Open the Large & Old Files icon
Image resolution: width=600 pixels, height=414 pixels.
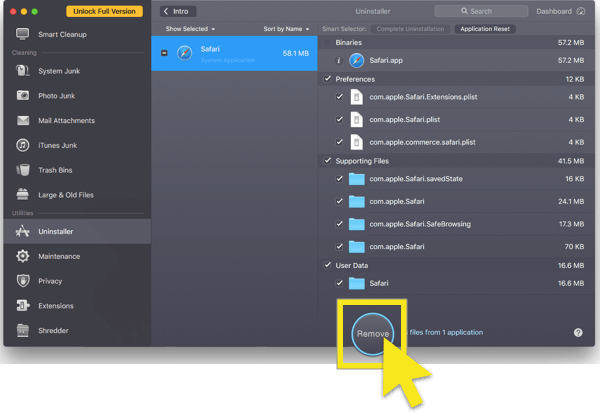pyautogui.click(x=23, y=194)
